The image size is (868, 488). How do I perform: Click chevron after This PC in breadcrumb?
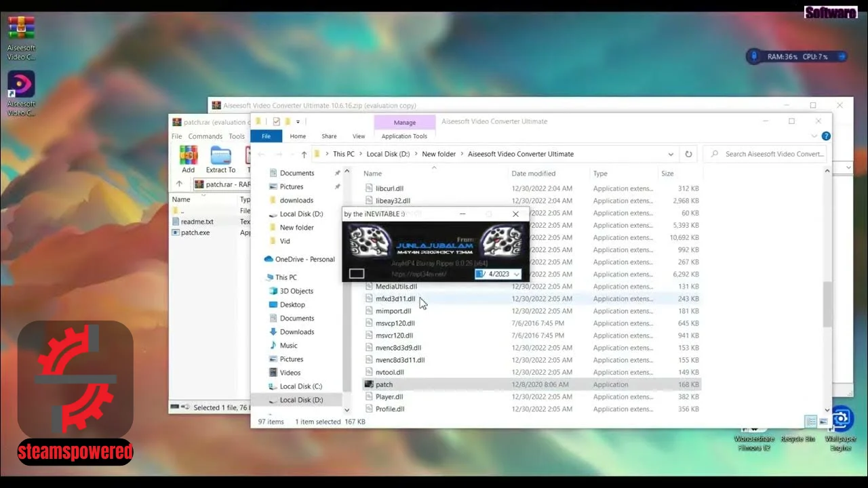360,154
